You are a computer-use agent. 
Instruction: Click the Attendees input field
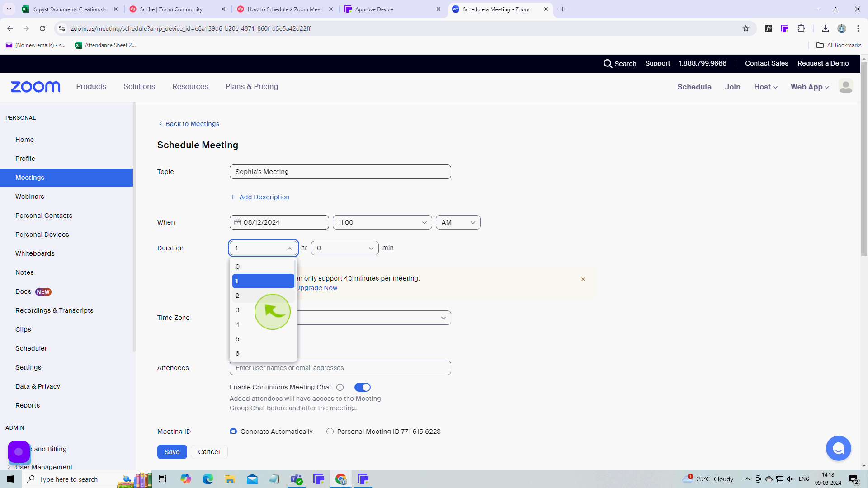pyautogui.click(x=340, y=368)
